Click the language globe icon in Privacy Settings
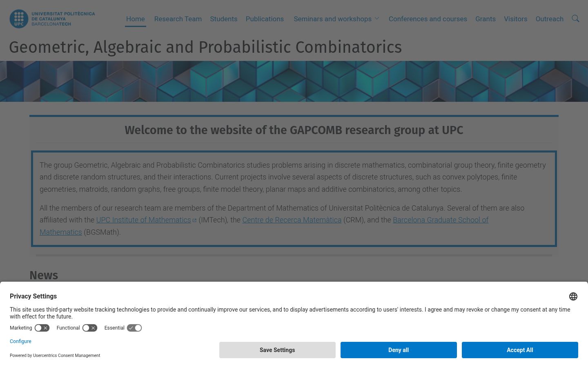The height and width of the screenshot is (368, 588). [x=573, y=296]
